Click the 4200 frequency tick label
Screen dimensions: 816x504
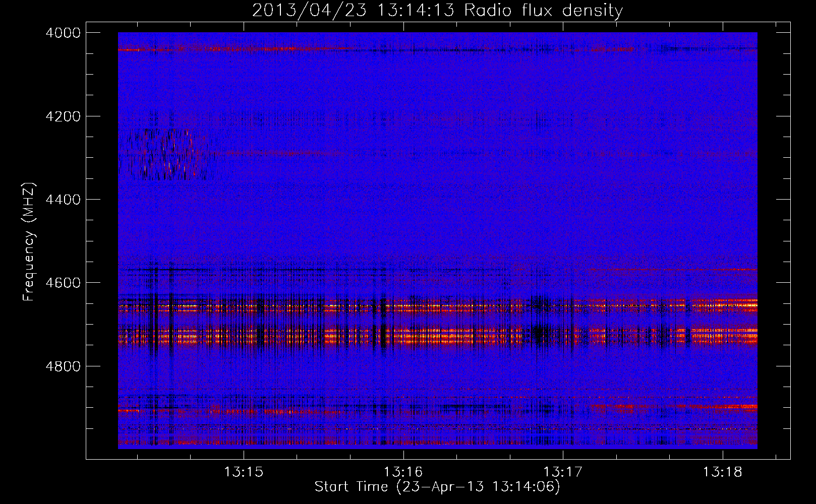click(63, 116)
